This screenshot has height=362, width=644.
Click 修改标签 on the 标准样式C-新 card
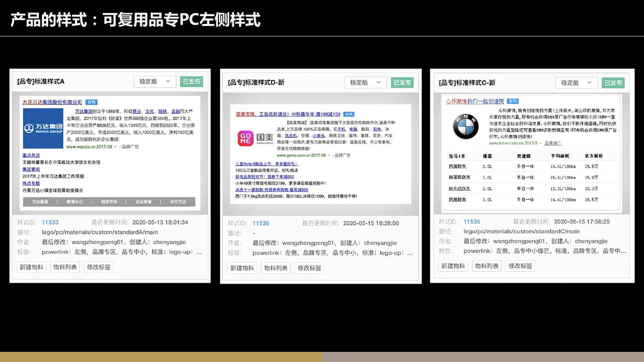520,266
